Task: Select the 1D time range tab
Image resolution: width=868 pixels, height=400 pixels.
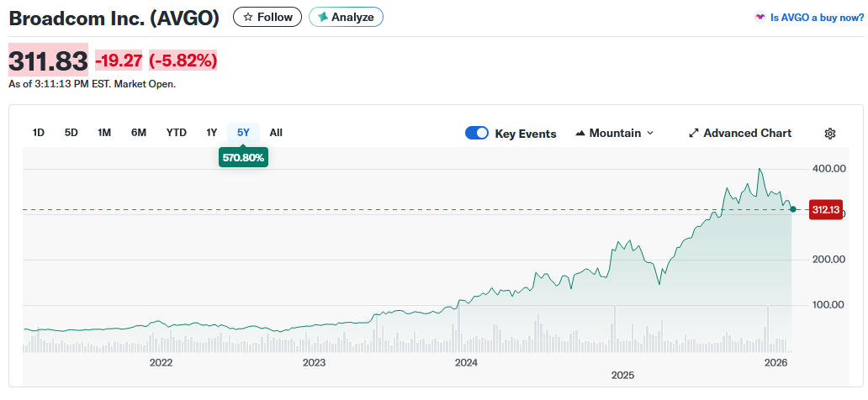Action: (39, 133)
